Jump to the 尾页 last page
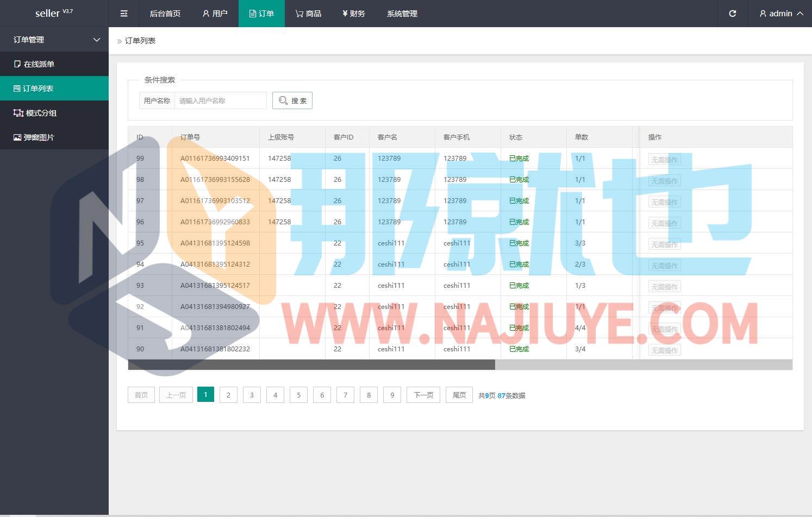 [x=459, y=395]
